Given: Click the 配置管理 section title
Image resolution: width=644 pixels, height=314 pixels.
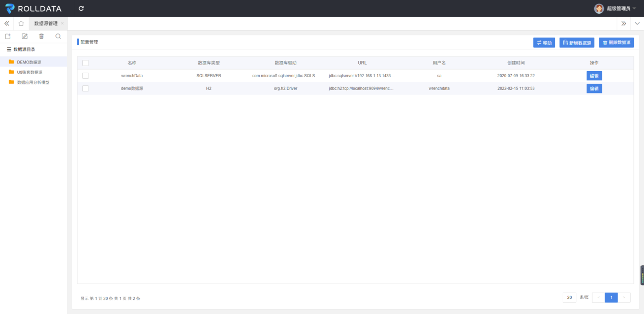Looking at the screenshot, I should pyautogui.click(x=89, y=42).
